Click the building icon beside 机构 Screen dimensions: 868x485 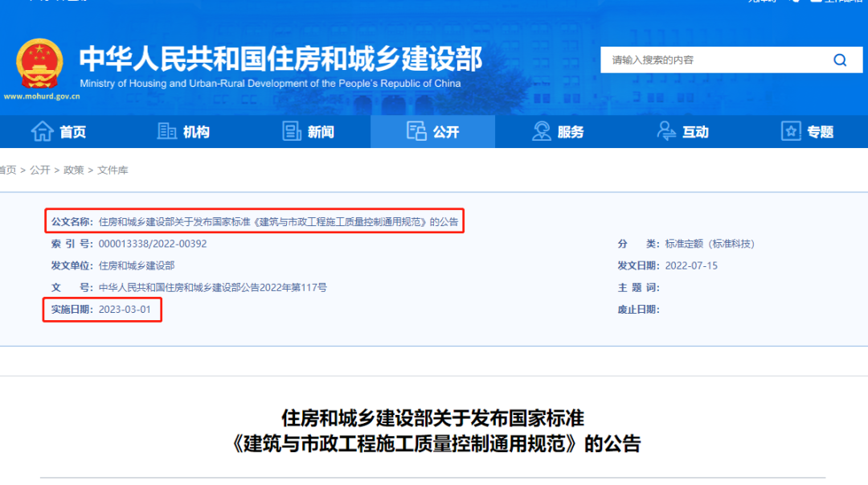coord(166,131)
